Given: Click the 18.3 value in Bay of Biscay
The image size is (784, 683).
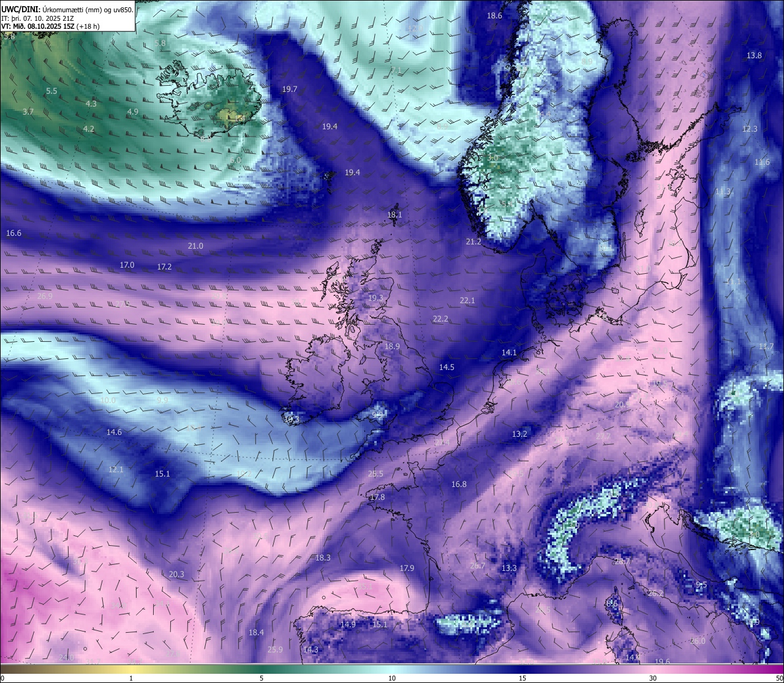Looking at the screenshot, I should pyautogui.click(x=323, y=558).
